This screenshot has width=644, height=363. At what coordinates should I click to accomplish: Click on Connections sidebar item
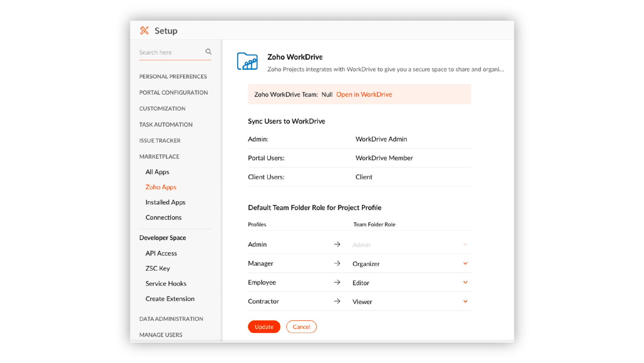click(x=163, y=217)
